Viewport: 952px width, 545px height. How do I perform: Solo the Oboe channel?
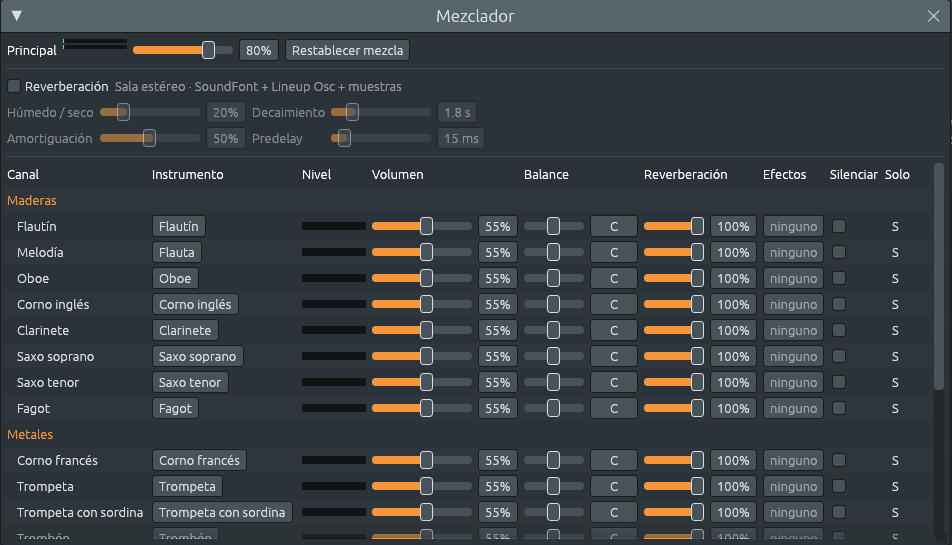[895, 279]
